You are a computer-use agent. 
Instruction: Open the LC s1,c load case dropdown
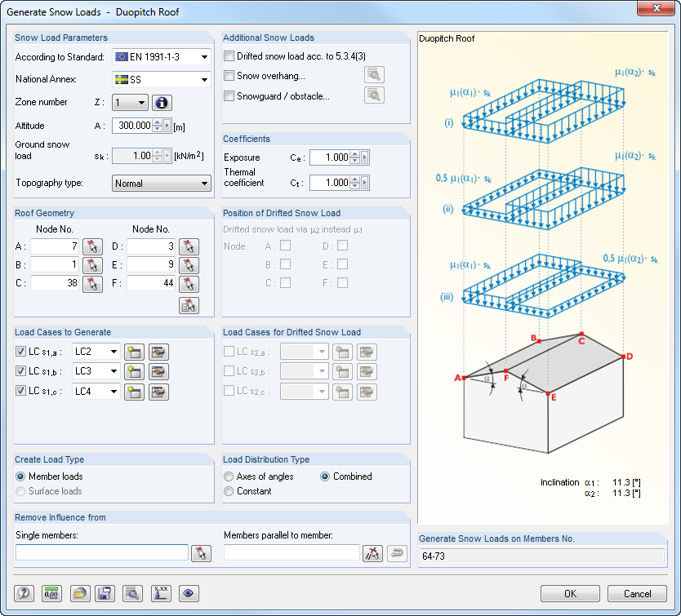point(96,391)
